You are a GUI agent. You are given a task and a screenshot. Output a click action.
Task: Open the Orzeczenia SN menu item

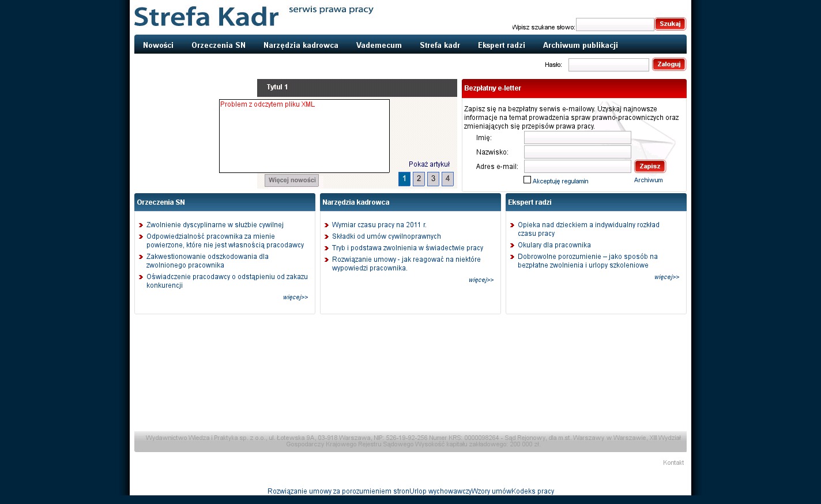point(219,45)
